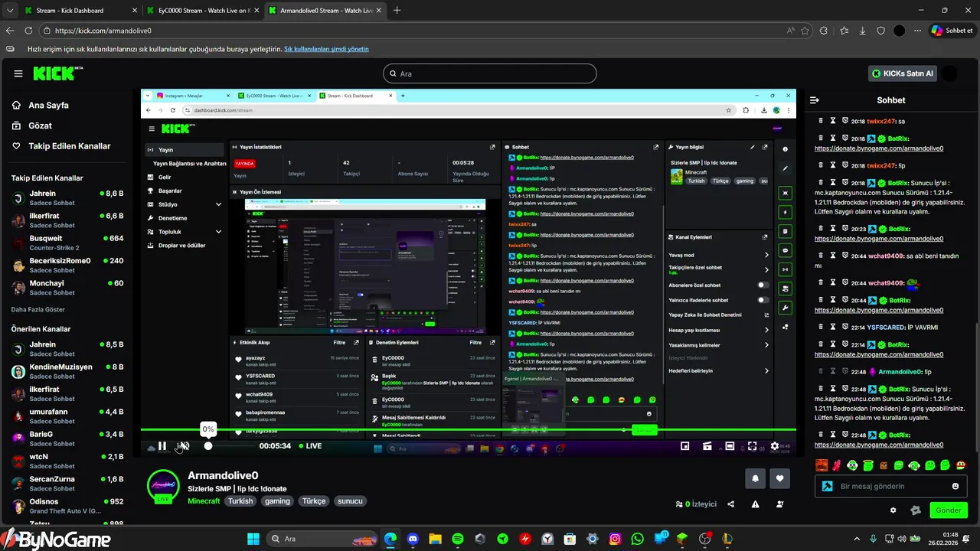Open a new browser tab
The height and width of the screenshot is (551, 980).
click(x=397, y=11)
